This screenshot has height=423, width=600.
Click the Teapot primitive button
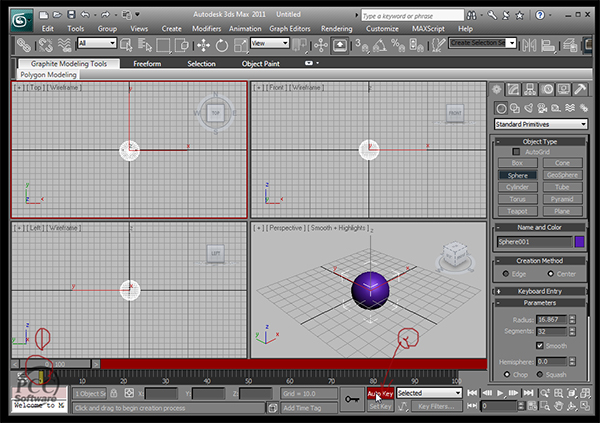(x=517, y=211)
